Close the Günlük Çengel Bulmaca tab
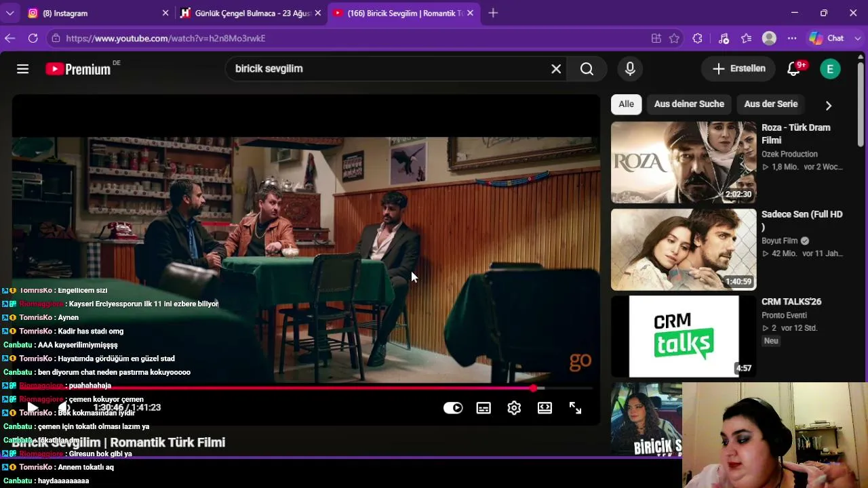Viewport: 868px width, 488px height. [318, 13]
